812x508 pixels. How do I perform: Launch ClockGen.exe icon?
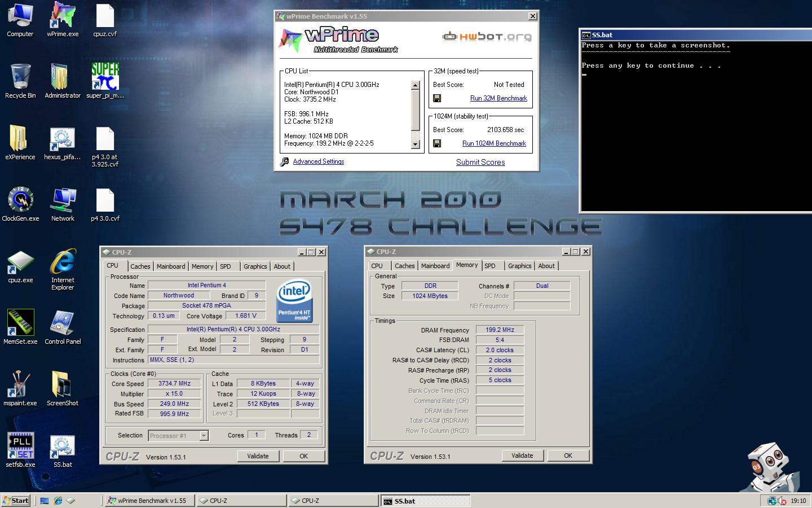[x=20, y=200]
